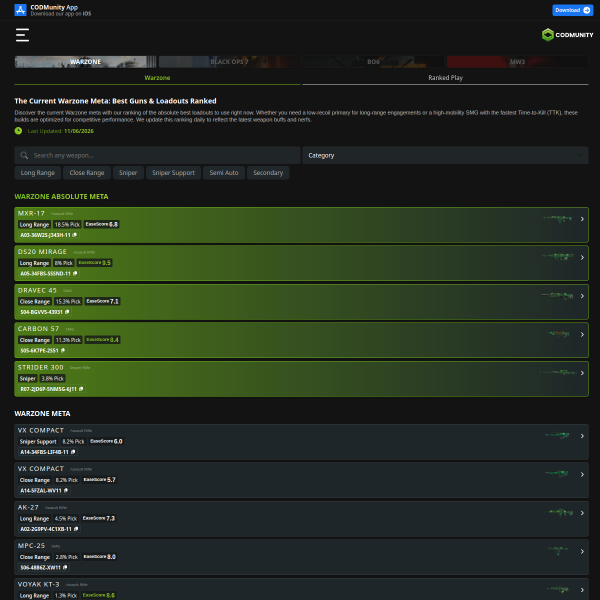Toggle the Semi Auto filter chip

[224, 173]
